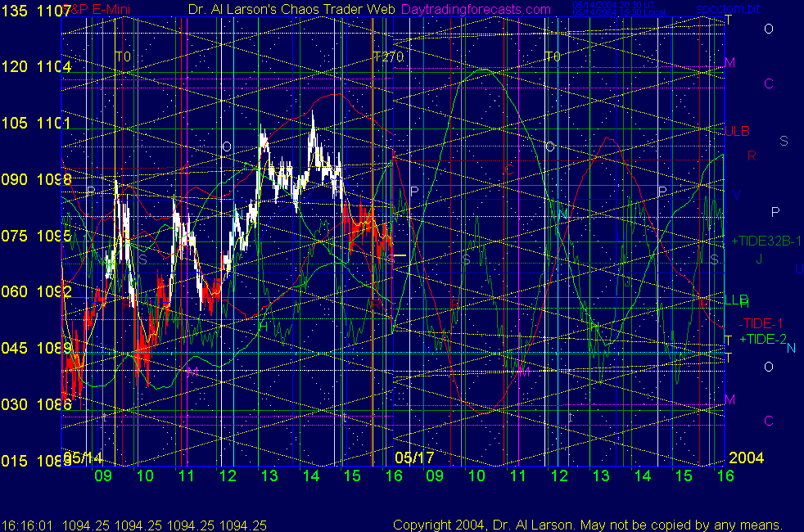This screenshot has width=804, height=532.
Task: Click the Daytradingforecasts.com link in the header
Action: [x=476, y=9]
